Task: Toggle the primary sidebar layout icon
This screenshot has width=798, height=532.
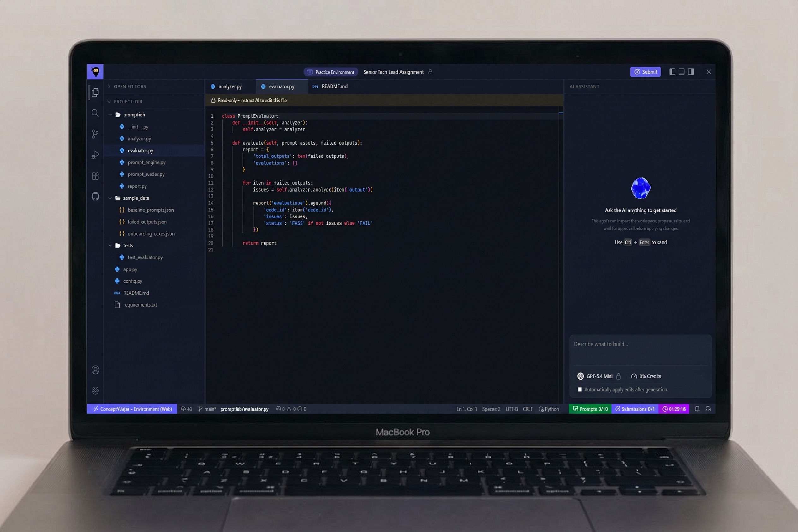Action: (672, 72)
